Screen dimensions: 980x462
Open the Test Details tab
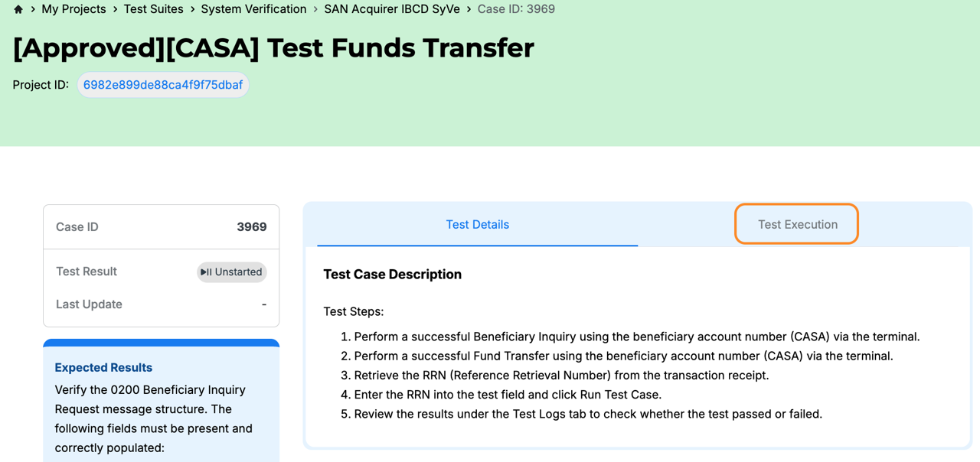click(x=477, y=223)
